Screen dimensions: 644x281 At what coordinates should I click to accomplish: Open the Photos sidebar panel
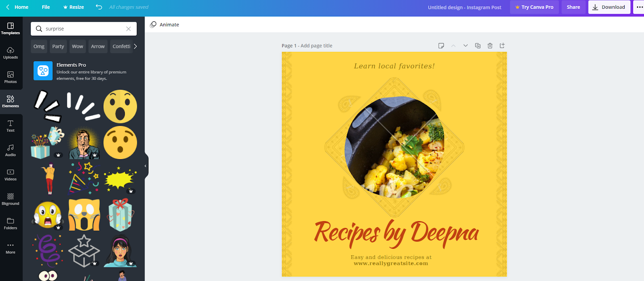pos(10,77)
